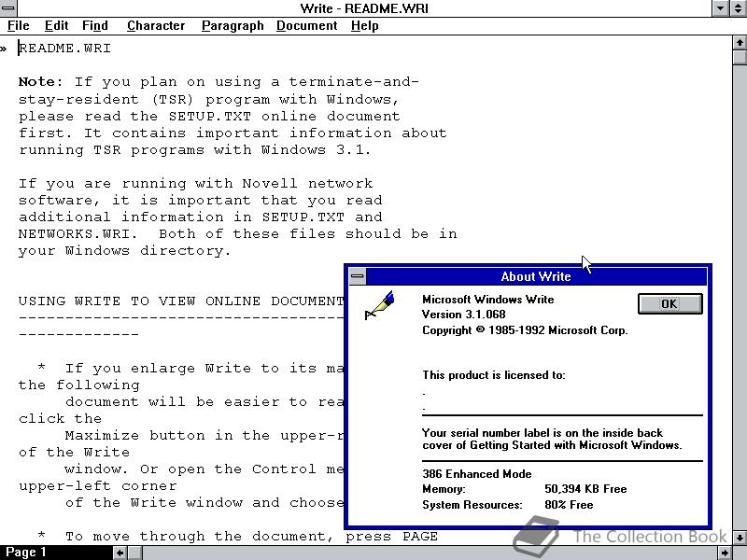Click the vertical scrollbar up arrow

[x=740, y=43]
